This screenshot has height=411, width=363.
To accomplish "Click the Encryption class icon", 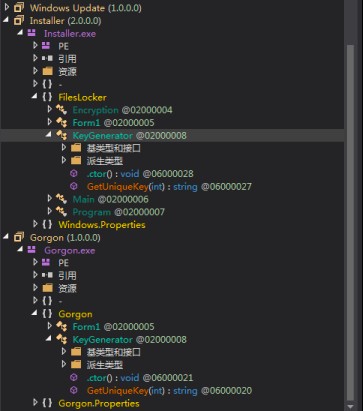I will [61, 110].
